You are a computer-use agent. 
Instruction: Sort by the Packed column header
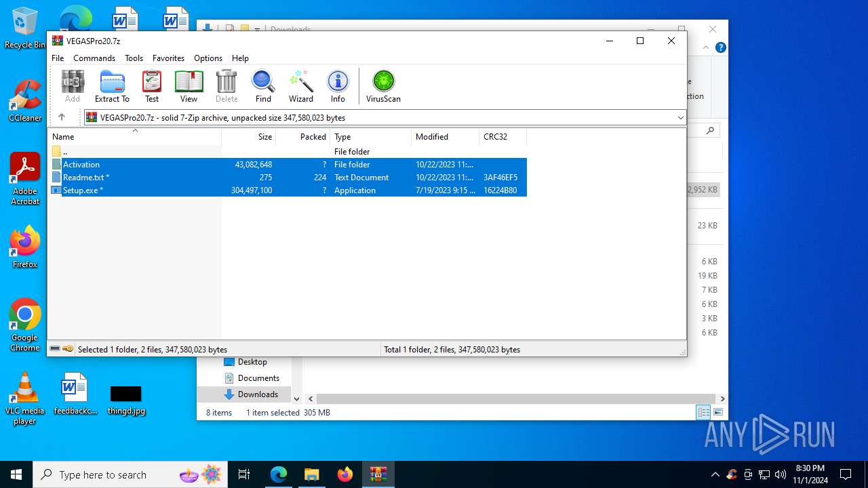coord(303,136)
